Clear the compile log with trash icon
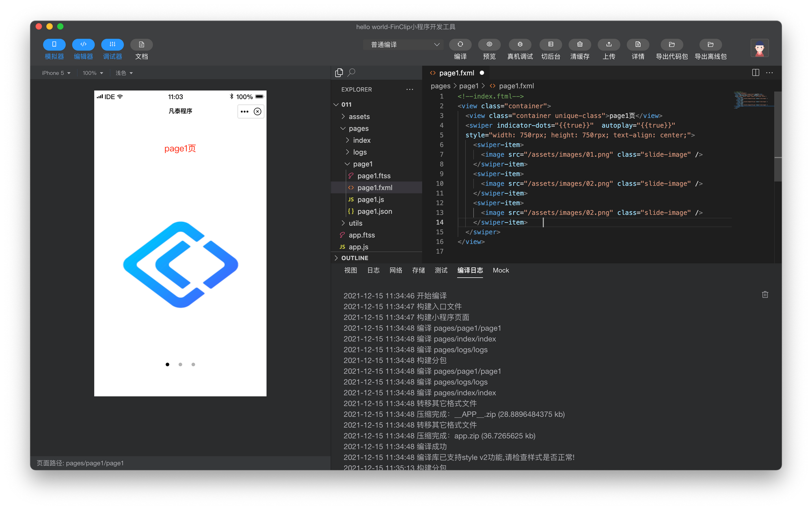Screen dimensions: 812x510 [x=765, y=294]
